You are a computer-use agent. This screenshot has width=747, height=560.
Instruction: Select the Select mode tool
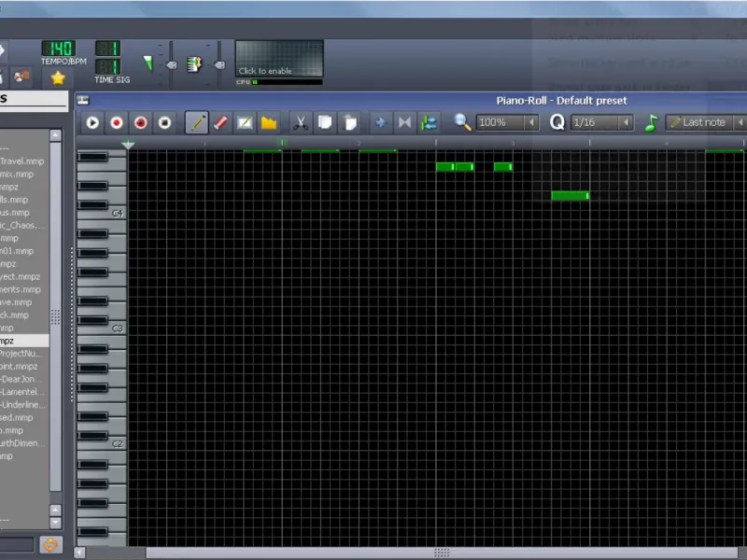(x=245, y=123)
